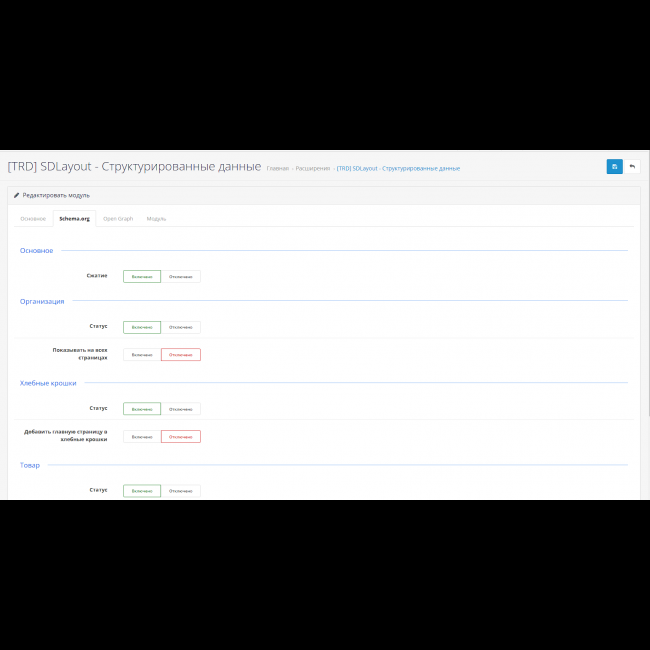Click the blue save icon button
650x650 pixels.
pyautogui.click(x=614, y=167)
